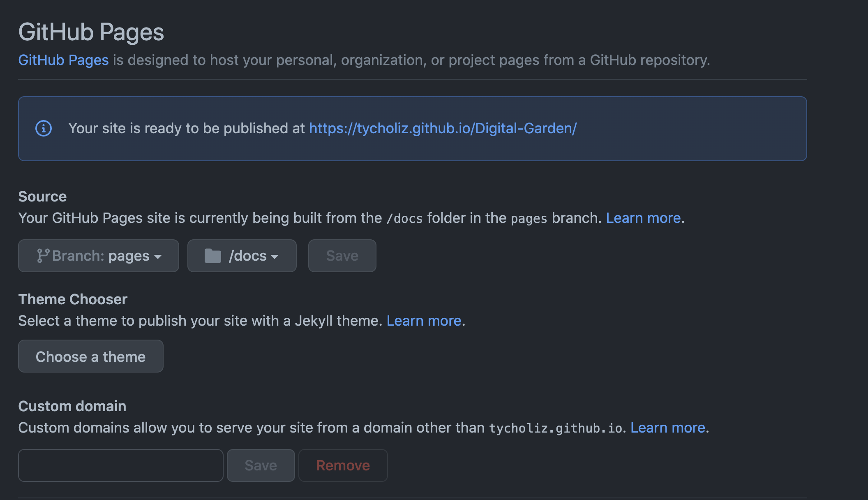
Task: Click the folder icon beside /docs
Action: (213, 255)
